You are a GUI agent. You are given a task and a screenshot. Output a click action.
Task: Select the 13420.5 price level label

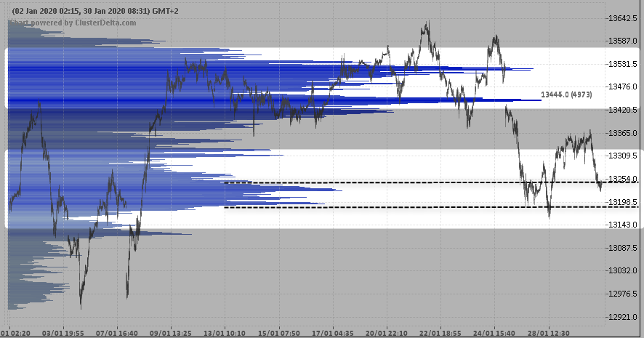point(624,110)
